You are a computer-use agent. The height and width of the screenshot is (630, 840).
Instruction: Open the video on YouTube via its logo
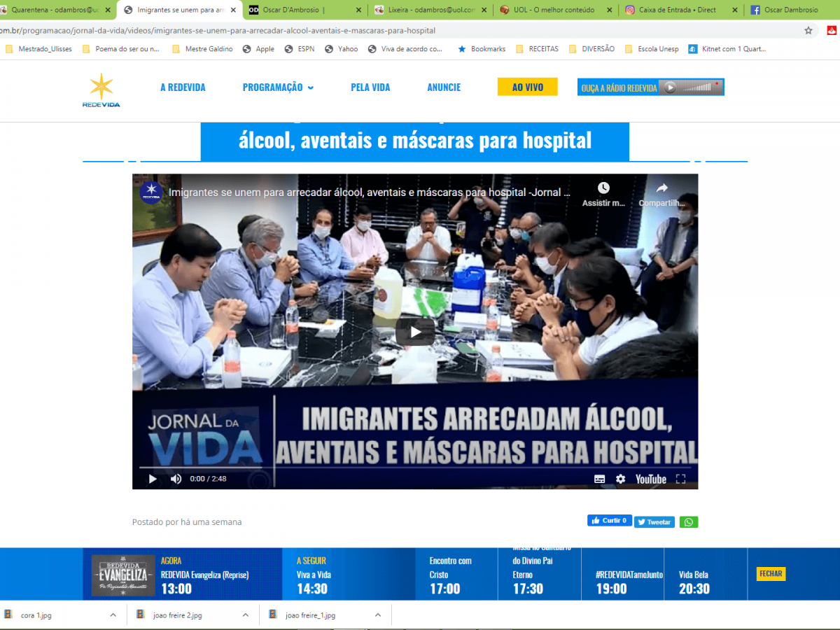tap(651, 479)
